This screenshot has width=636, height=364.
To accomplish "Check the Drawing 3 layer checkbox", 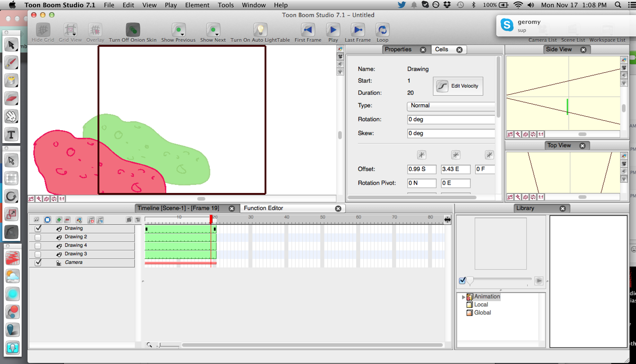I will click(x=38, y=254).
